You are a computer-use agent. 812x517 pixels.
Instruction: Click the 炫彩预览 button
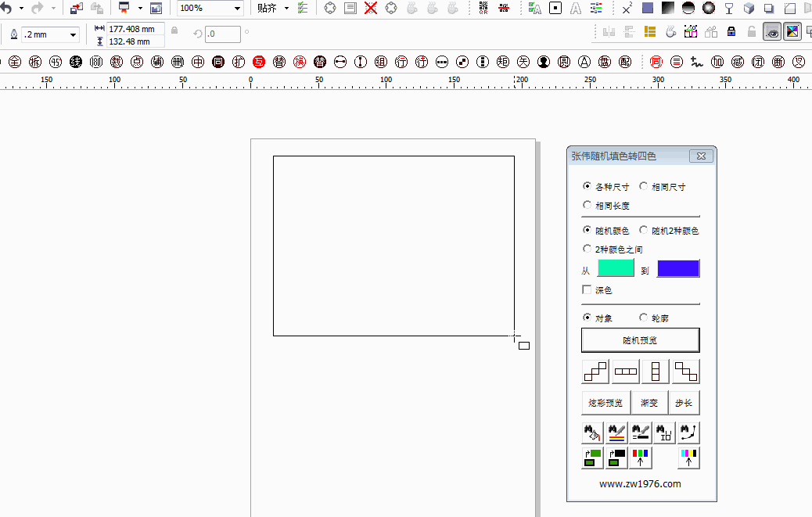(x=605, y=403)
